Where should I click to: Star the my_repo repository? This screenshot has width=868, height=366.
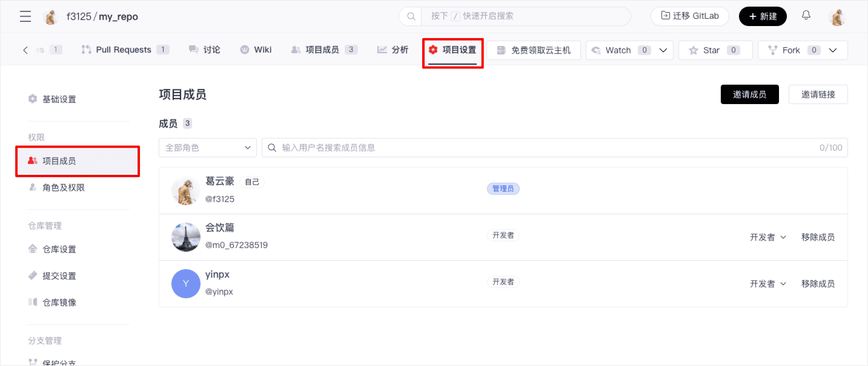[x=715, y=50]
